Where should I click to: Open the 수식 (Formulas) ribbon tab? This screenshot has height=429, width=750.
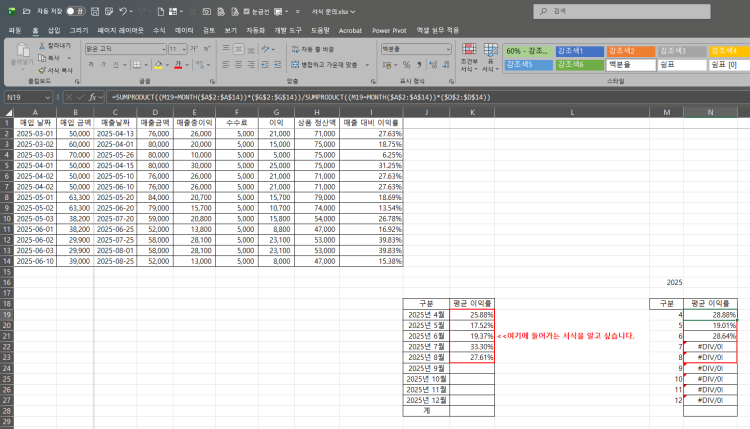159,30
